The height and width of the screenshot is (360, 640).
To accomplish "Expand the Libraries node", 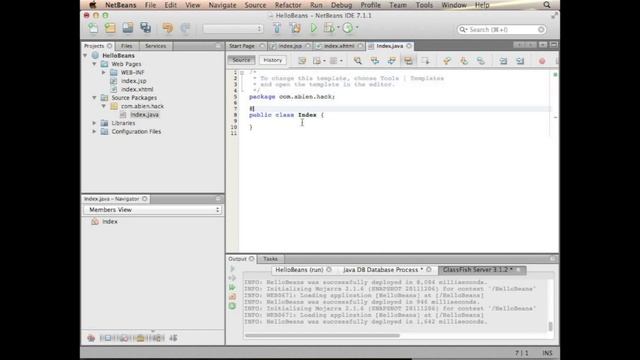I will click(x=94, y=123).
